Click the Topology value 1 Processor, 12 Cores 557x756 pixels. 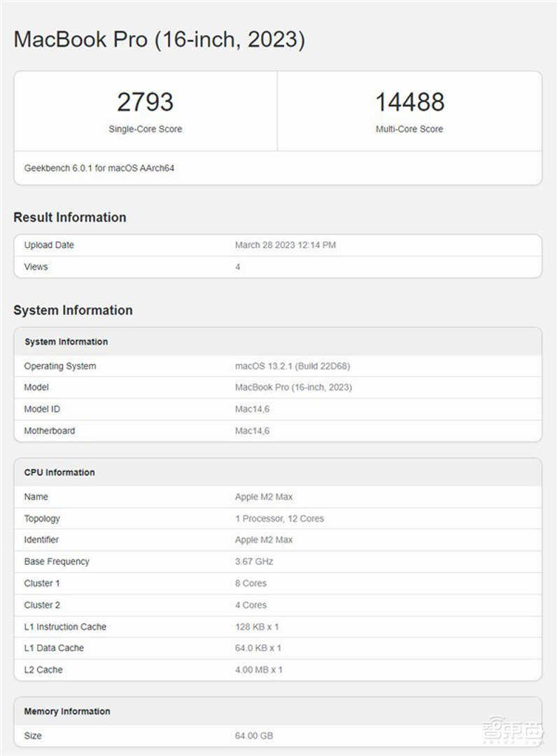coord(279,519)
